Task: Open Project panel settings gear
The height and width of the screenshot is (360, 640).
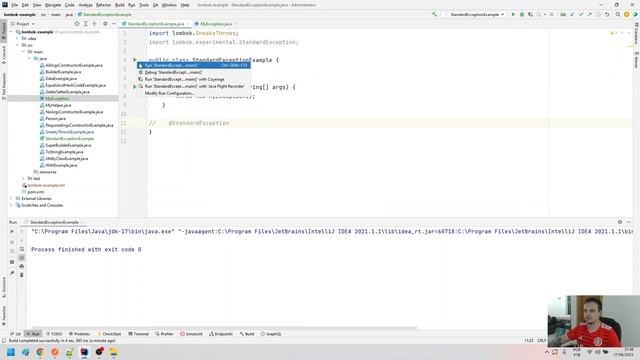Action: (x=105, y=24)
